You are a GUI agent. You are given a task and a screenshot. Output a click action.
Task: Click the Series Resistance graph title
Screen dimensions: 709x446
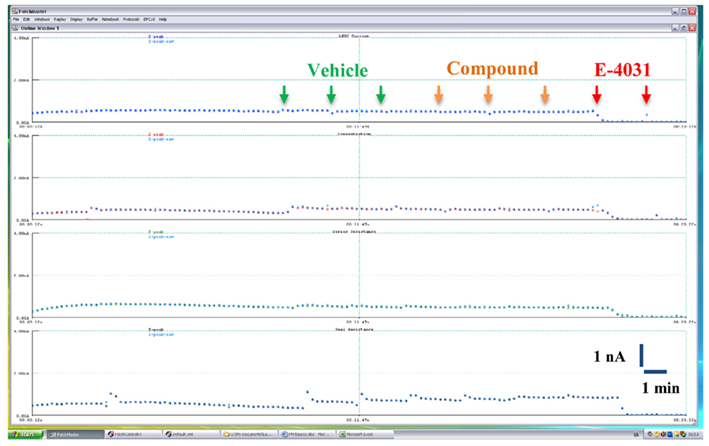click(x=354, y=232)
